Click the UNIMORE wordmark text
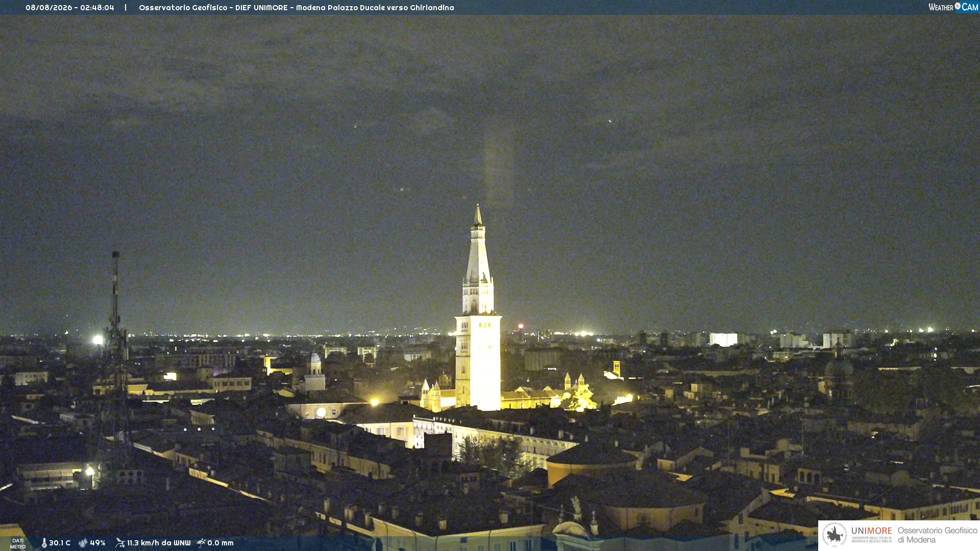The width and height of the screenshot is (980, 551). 871,531
